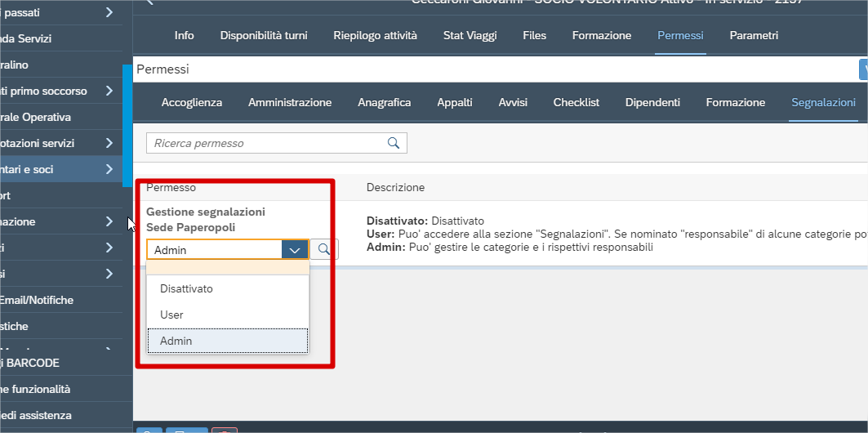
Task: Open the Riepilogo attività tab
Action: tap(376, 35)
